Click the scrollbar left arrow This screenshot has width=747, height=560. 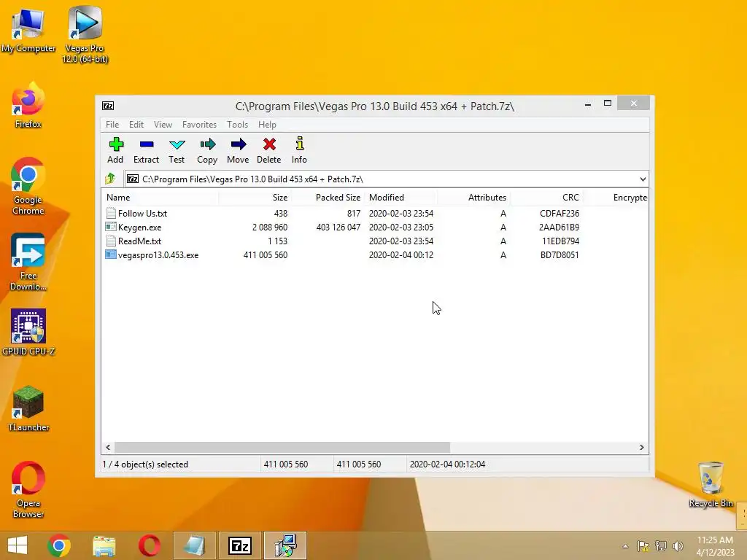[108, 447]
